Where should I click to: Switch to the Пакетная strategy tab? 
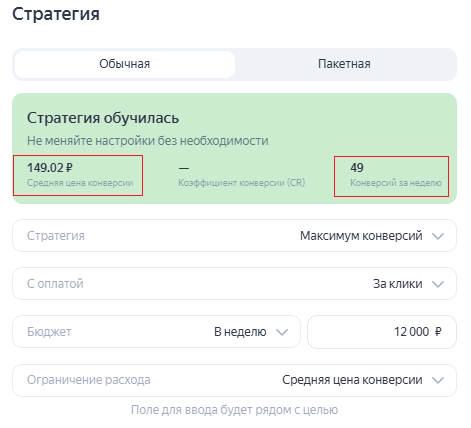[x=344, y=64]
